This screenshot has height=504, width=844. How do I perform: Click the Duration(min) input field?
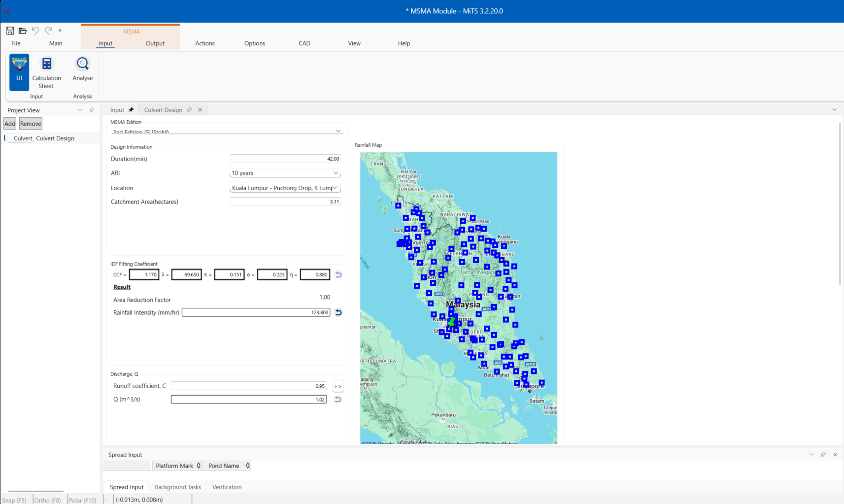coord(285,159)
